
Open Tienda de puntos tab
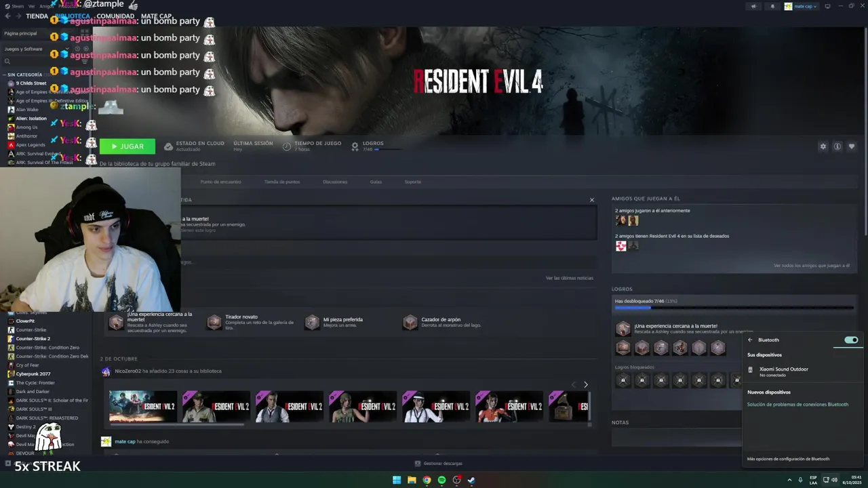pos(282,182)
